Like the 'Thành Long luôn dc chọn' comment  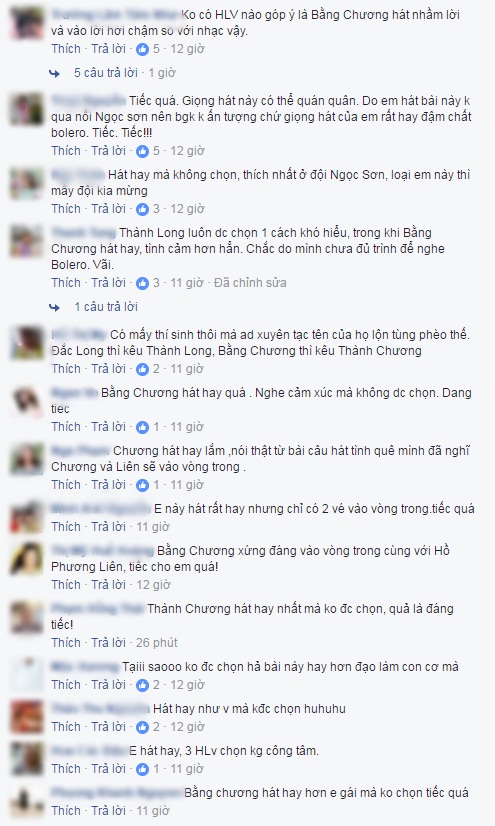(66, 282)
